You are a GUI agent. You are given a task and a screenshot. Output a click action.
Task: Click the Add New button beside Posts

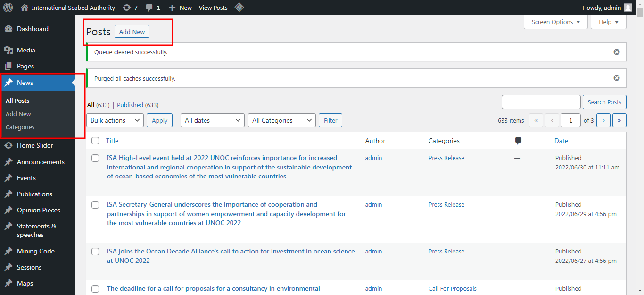coord(132,32)
